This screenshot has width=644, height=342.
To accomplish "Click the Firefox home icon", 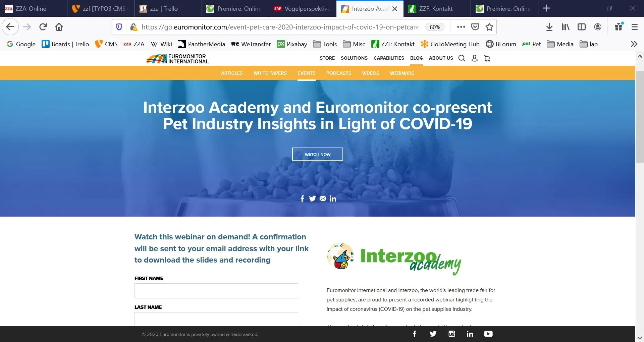I will (59, 27).
